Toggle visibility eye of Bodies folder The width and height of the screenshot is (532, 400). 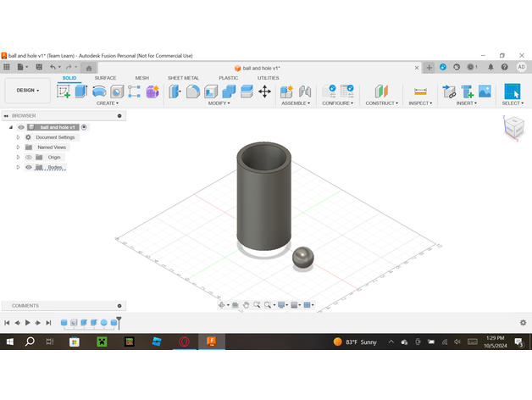pyautogui.click(x=28, y=167)
